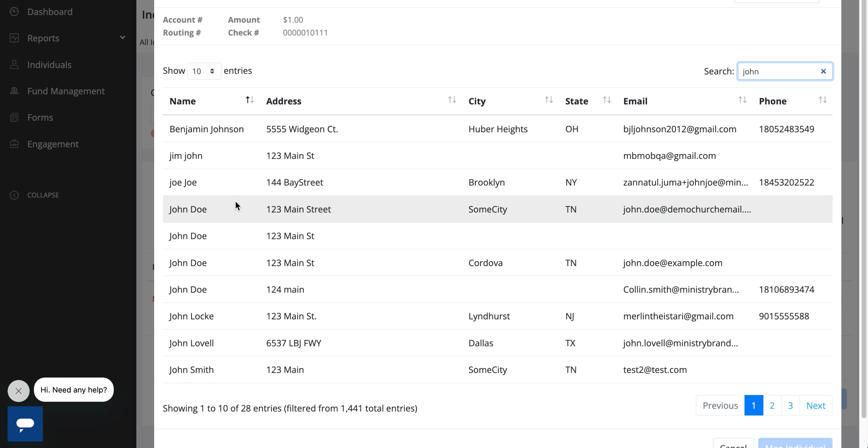
Task: Click the Individuals person icon
Action: coord(14,64)
